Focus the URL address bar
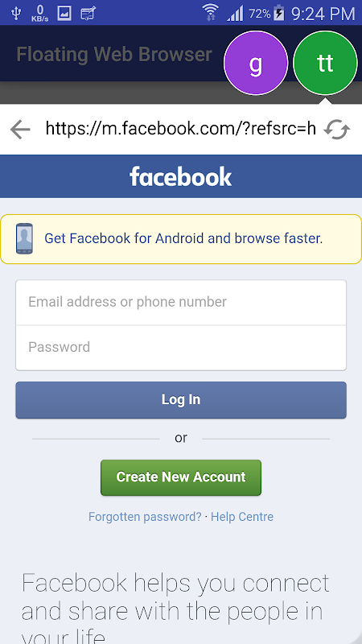This screenshot has height=644, width=362. pos(180,129)
